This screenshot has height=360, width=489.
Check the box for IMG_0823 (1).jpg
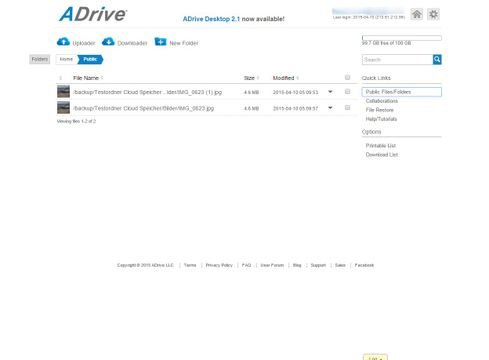pyautogui.click(x=347, y=91)
